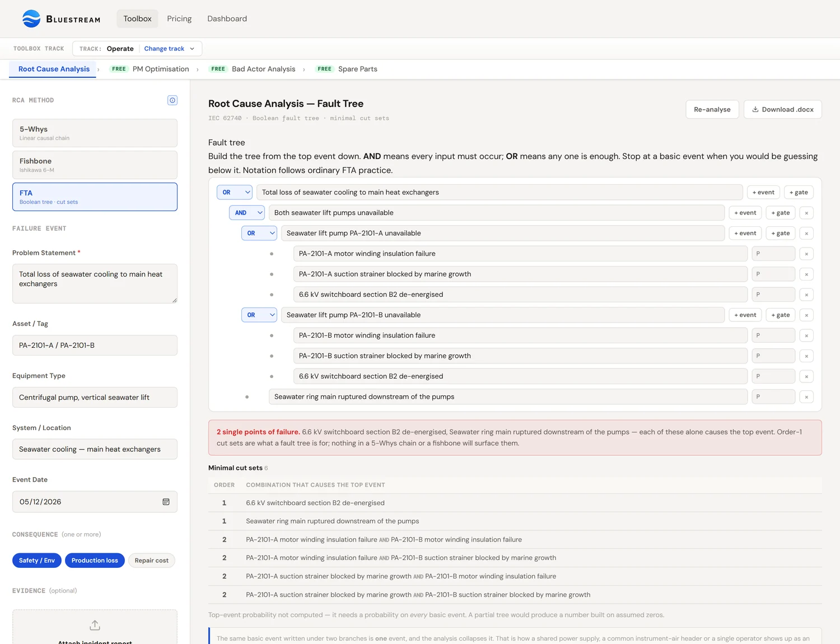Switch to Spare Parts tab
The image size is (840, 644).
pyautogui.click(x=346, y=69)
